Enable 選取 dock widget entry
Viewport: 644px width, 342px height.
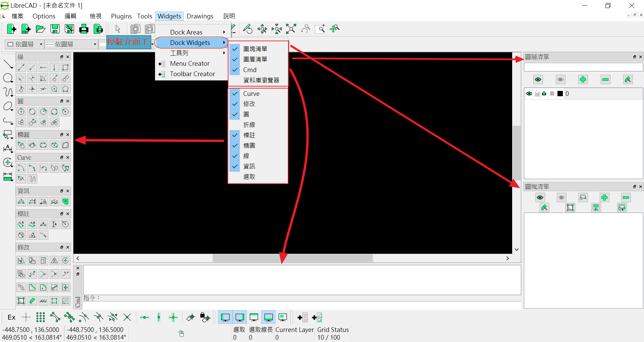coord(258,177)
